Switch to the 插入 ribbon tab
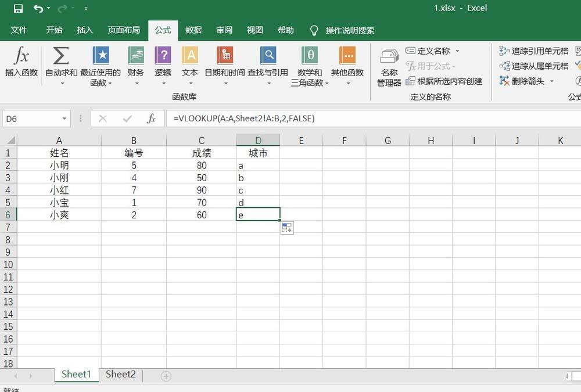581x392 pixels. [85, 30]
